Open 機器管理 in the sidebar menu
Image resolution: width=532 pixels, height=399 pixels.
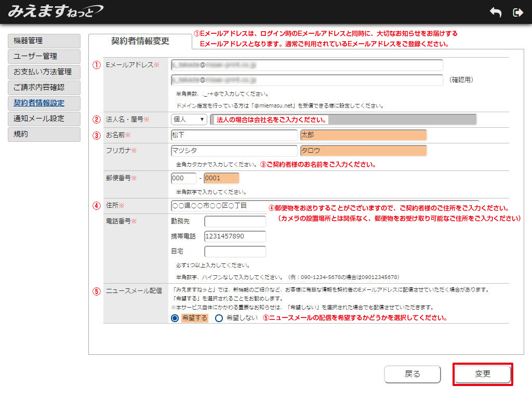(44, 41)
